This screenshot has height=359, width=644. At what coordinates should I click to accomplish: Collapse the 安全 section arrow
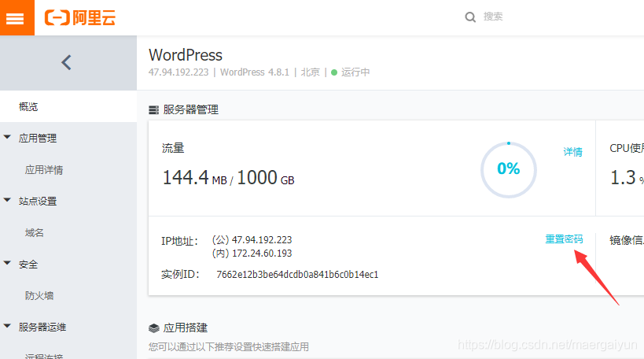pyautogui.click(x=7, y=263)
